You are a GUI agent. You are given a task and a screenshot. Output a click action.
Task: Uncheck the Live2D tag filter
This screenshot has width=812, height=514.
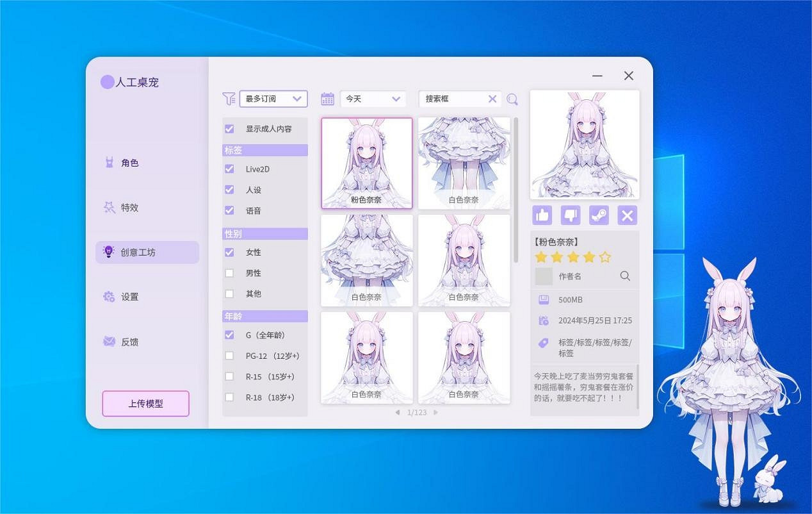pos(229,169)
